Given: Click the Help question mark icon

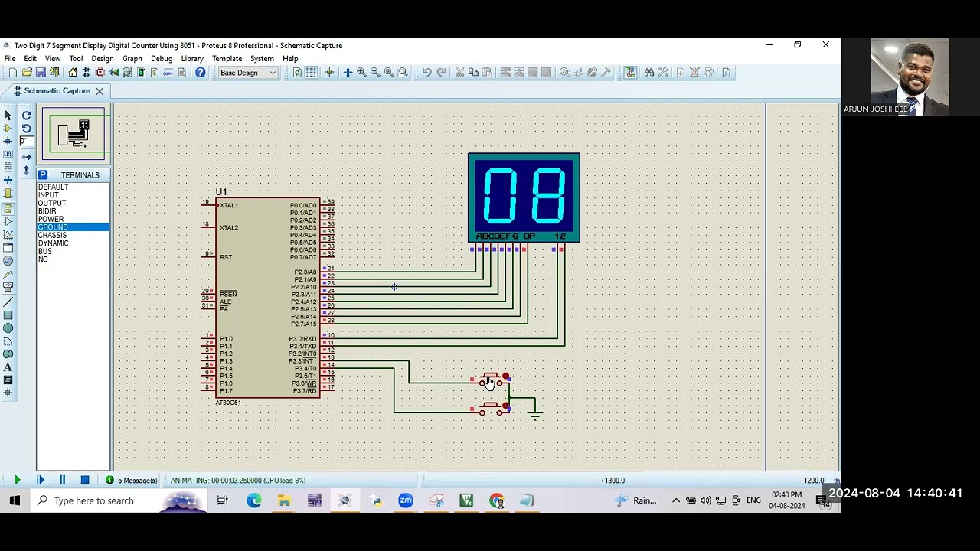Looking at the screenshot, I should tap(200, 73).
